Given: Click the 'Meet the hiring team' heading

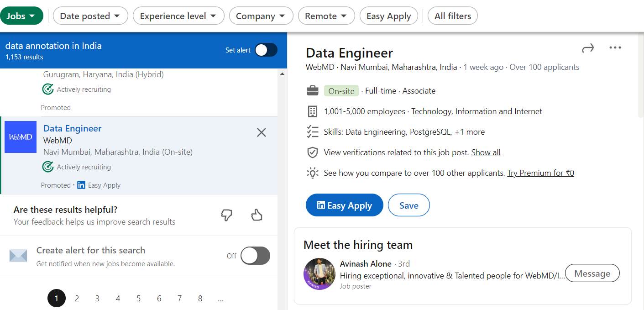Looking at the screenshot, I should (358, 245).
